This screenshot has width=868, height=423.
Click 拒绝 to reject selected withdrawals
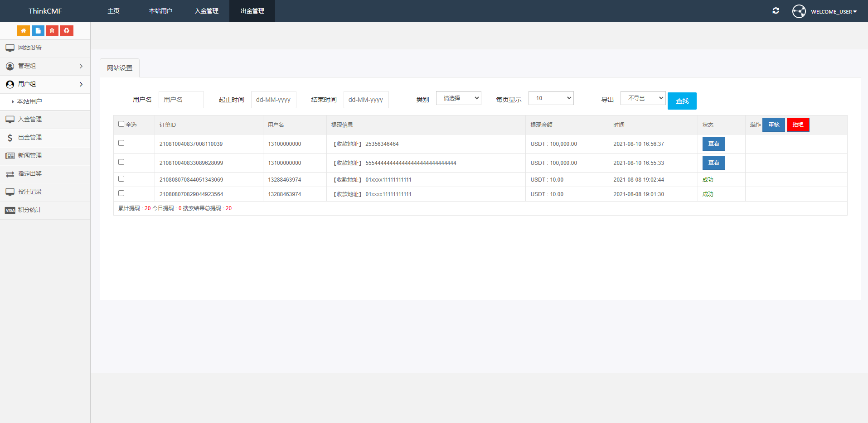coord(798,125)
